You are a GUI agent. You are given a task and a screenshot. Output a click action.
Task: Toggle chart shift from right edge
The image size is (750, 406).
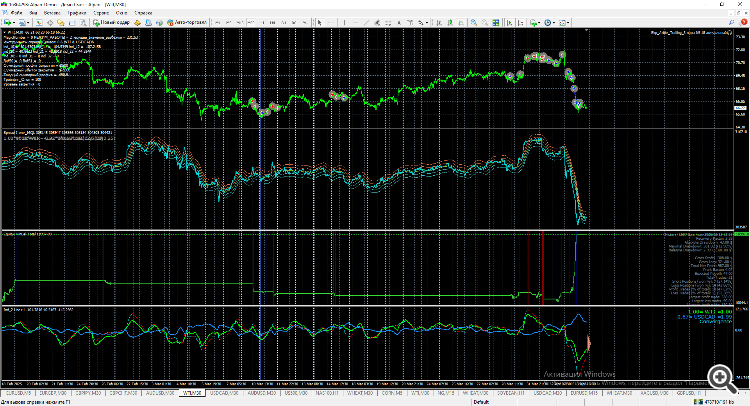pos(521,22)
